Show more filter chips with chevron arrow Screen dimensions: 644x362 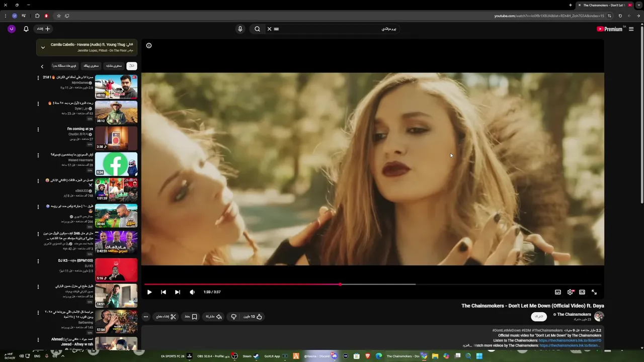(x=42, y=66)
